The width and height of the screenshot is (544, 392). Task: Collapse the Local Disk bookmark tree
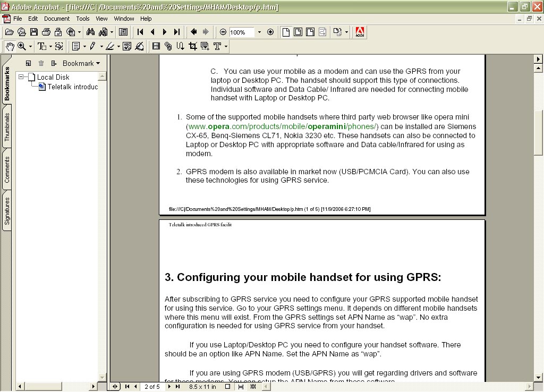[21, 76]
